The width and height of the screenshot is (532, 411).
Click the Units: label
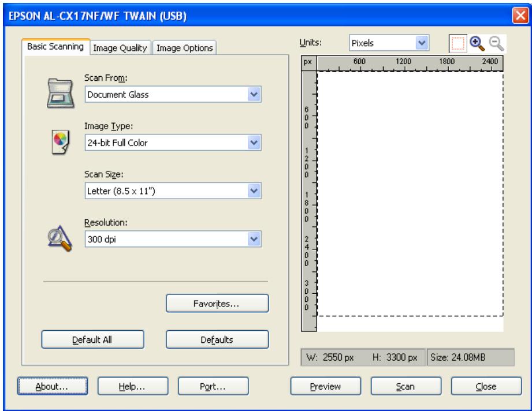point(310,43)
